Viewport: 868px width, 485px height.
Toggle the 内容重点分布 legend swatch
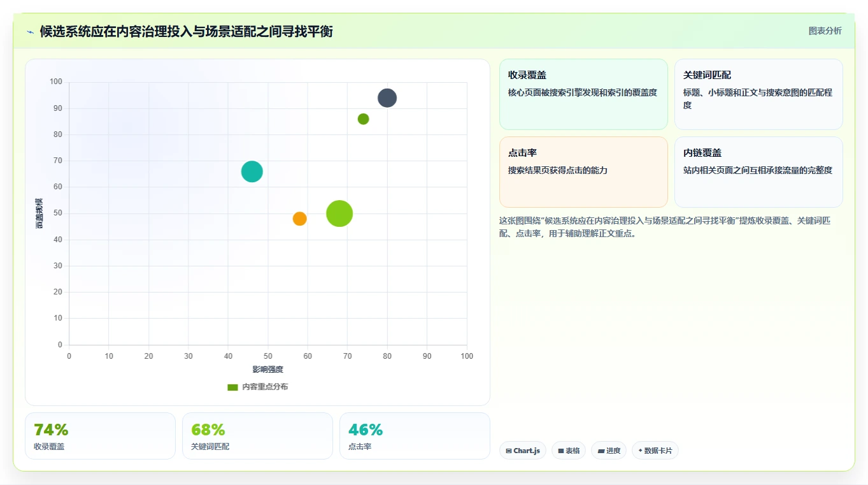[x=232, y=387]
